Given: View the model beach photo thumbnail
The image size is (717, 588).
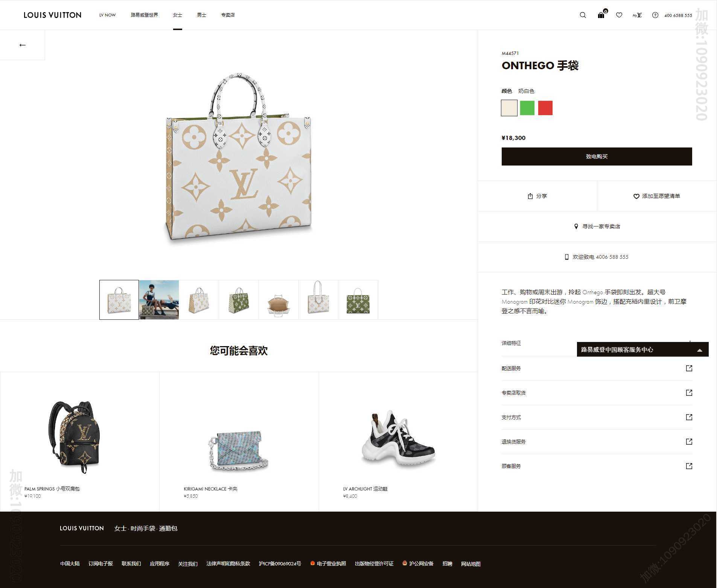Looking at the screenshot, I should click(x=159, y=300).
